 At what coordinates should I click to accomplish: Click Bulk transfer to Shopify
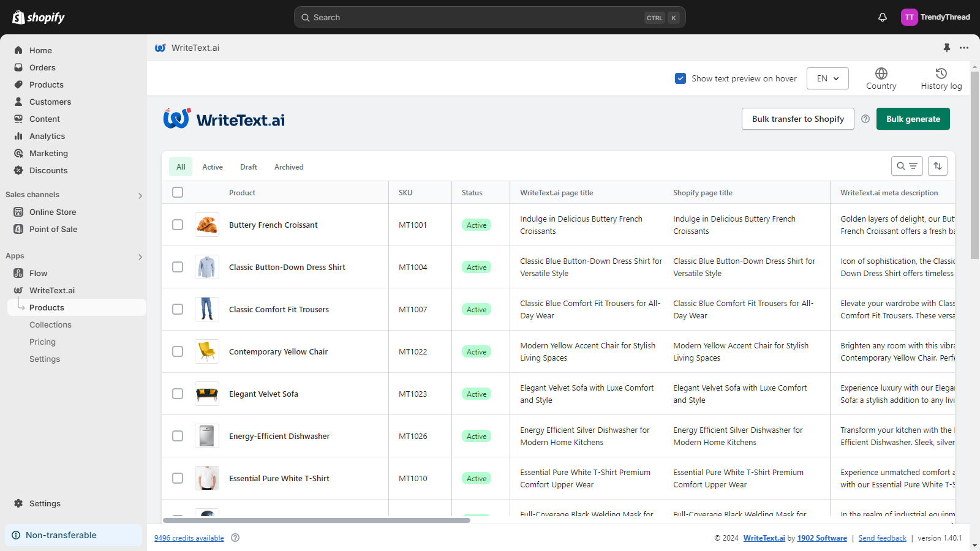(x=798, y=119)
